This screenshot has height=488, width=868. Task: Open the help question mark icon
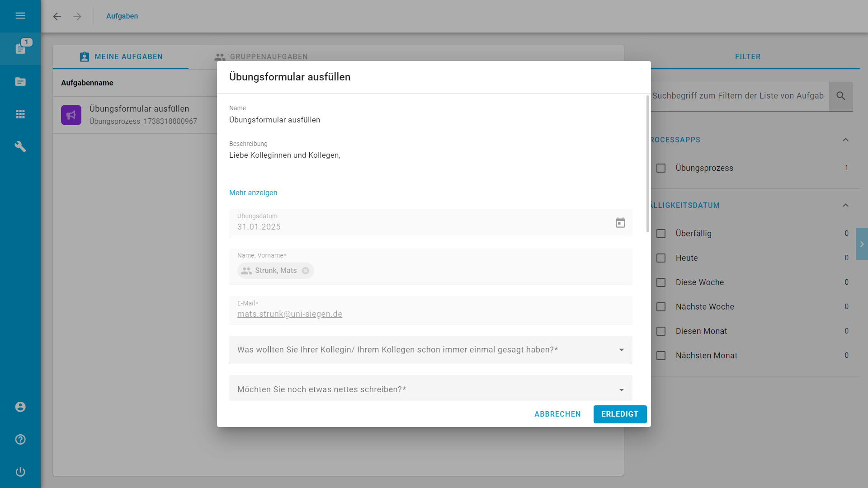tap(20, 440)
